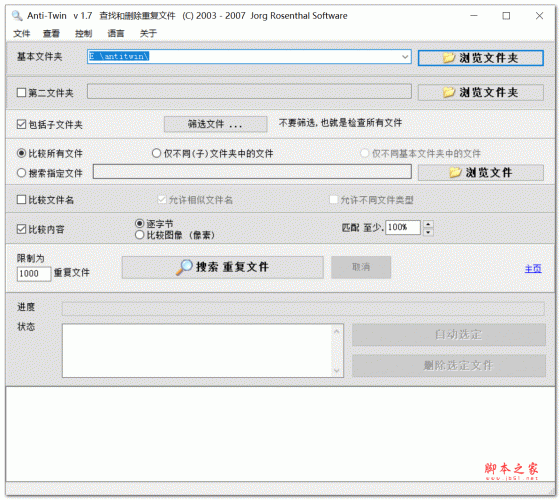
Task: Select the 比较所有文件 radio button
Action: coord(21,153)
